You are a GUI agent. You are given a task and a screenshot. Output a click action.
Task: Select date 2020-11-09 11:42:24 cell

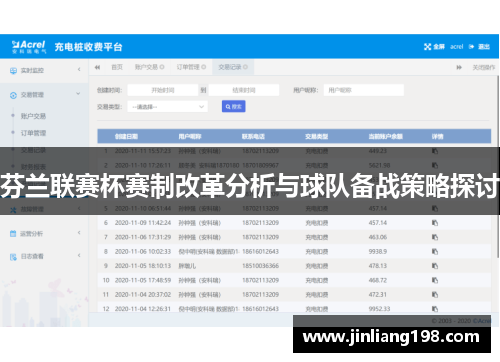pos(143,223)
